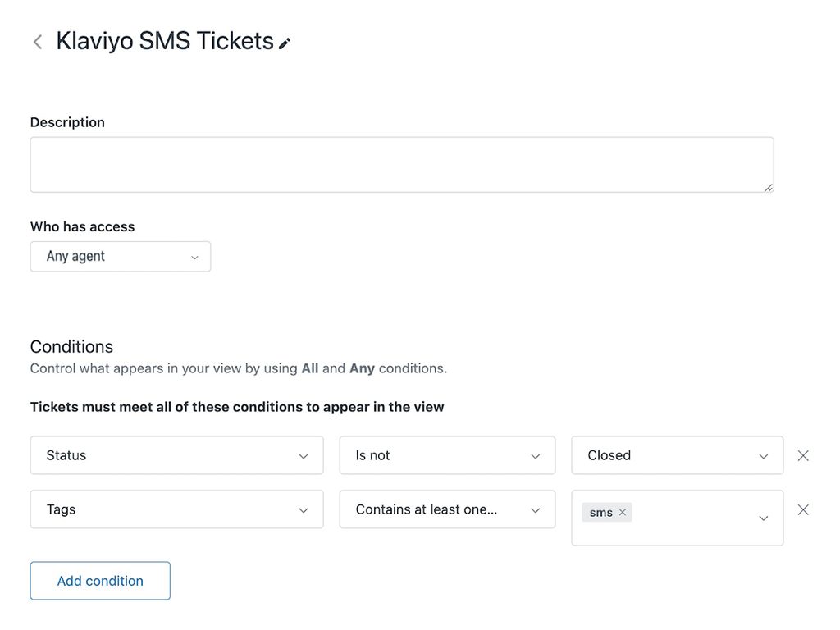Remove the sms tag chip
The image size is (840, 630).
tap(623, 513)
